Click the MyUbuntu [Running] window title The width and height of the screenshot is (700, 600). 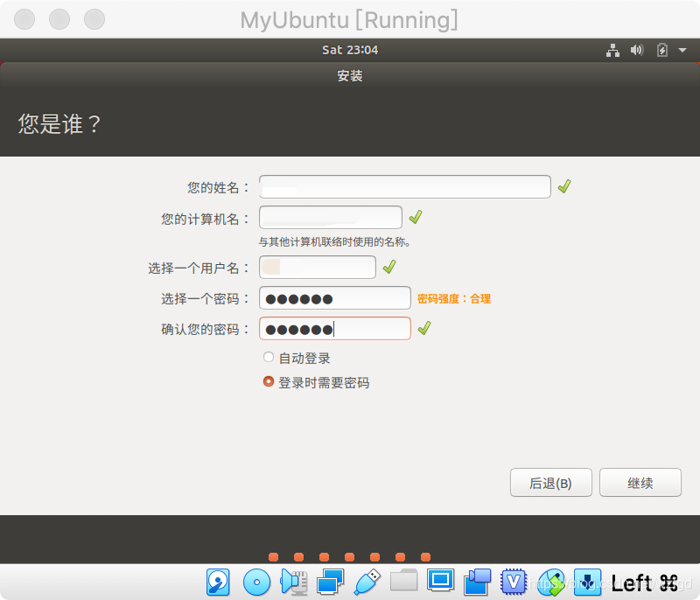(x=349, y=20)
